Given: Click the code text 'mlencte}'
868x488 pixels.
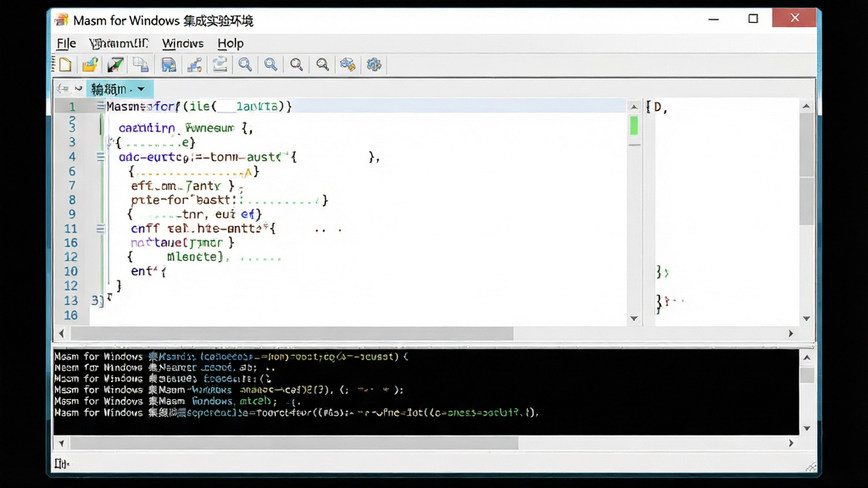Looking at the screenshot, I should tap(195, 257).
